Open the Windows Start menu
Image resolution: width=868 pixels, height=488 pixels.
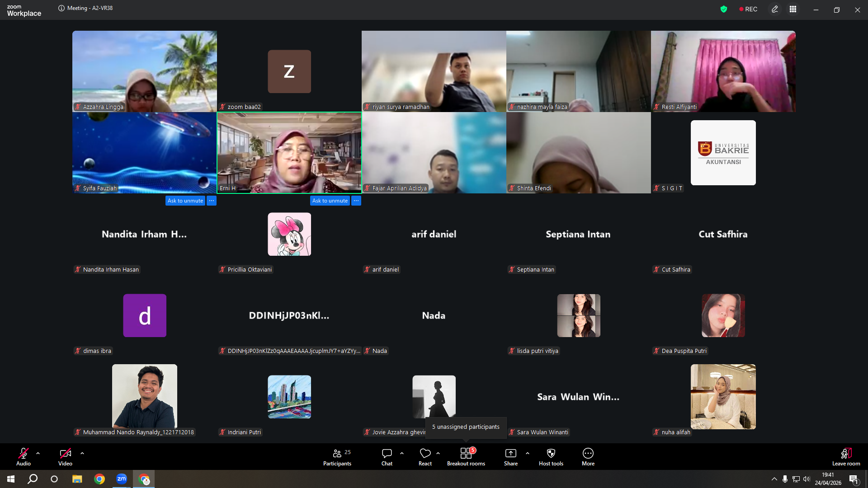(x=11, y=479)
